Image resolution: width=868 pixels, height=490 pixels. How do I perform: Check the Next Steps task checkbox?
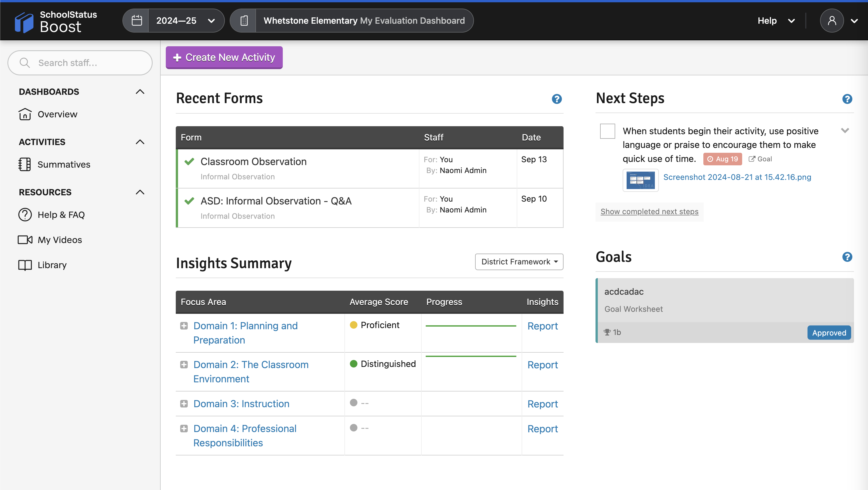(x=607, y=131)
